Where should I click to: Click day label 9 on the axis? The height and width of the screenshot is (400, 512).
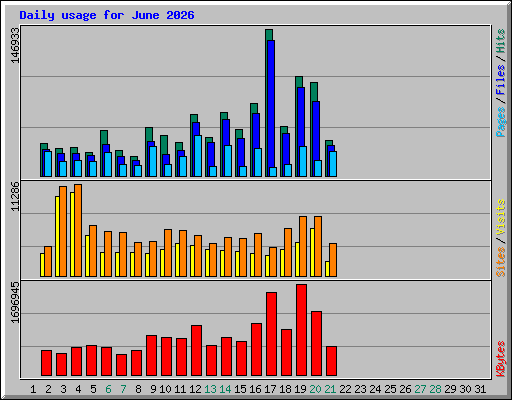pyautogui.click(x=153, y=389)
